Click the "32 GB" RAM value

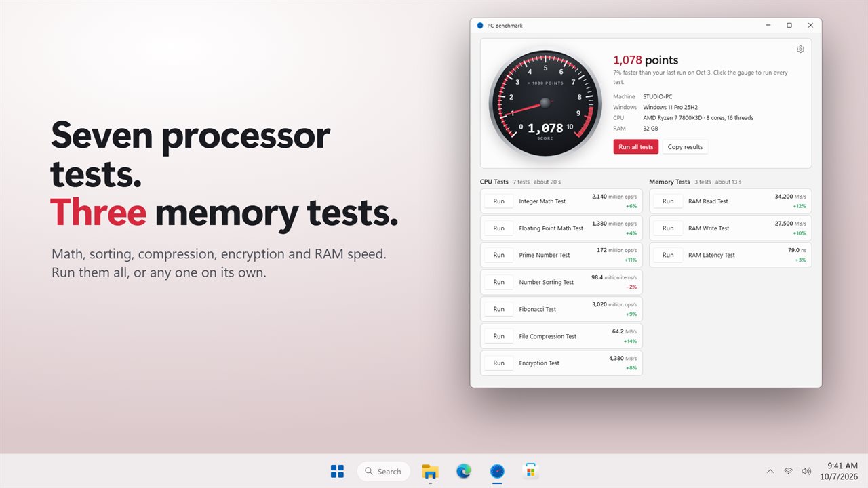650,128
